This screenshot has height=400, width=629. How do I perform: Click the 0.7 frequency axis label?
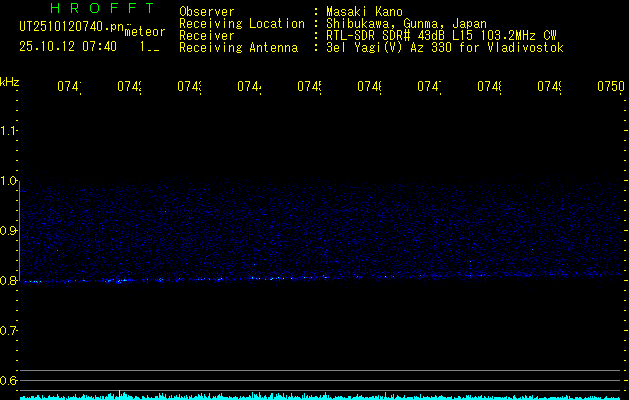(10, 331)
